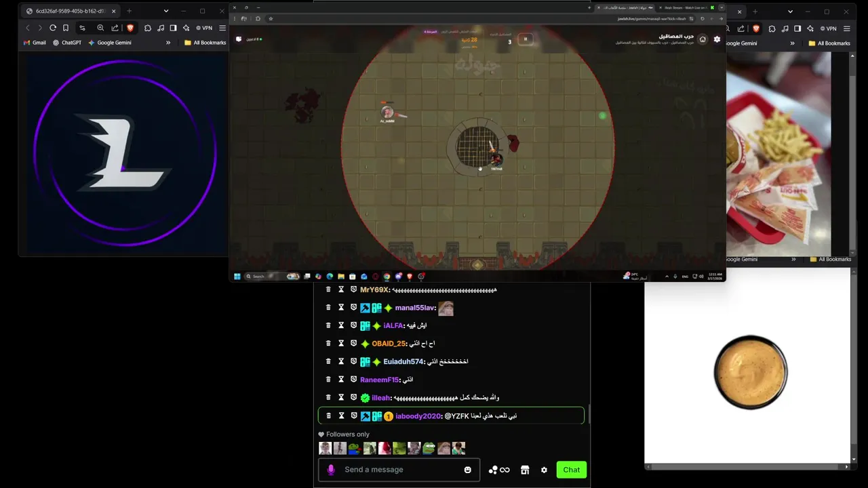Click the VPN button in the left browser
The image size is (868, 488).
(203, 28)
